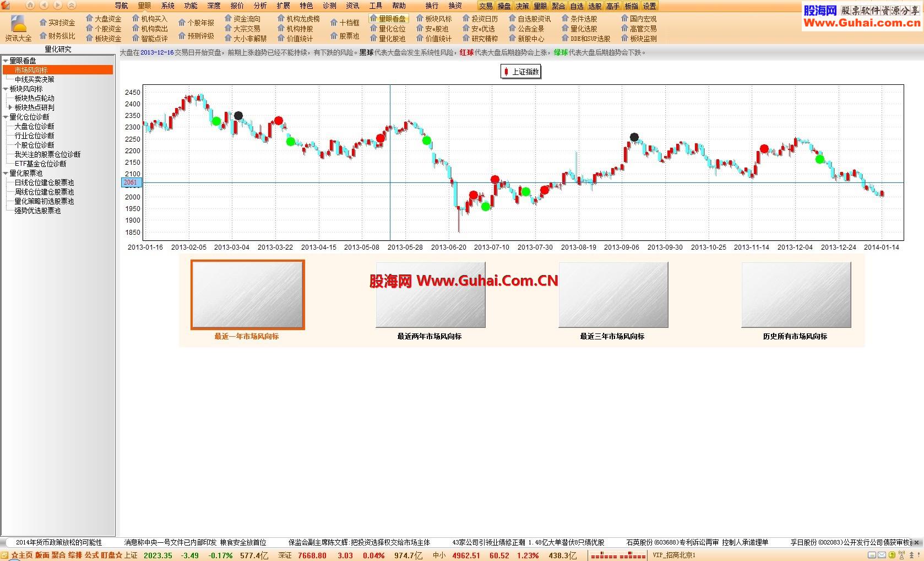
Task: Select 中线买卖决策 in the tree
Action: click(x=34, y=79)
